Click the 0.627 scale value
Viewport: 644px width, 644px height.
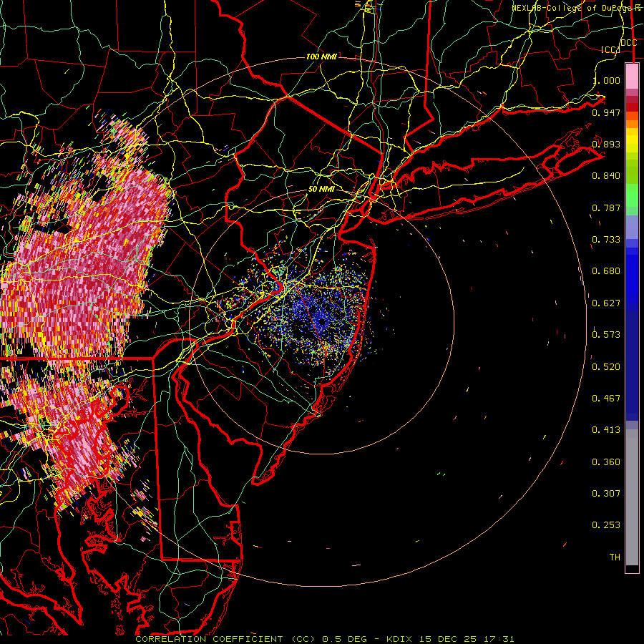606,303
